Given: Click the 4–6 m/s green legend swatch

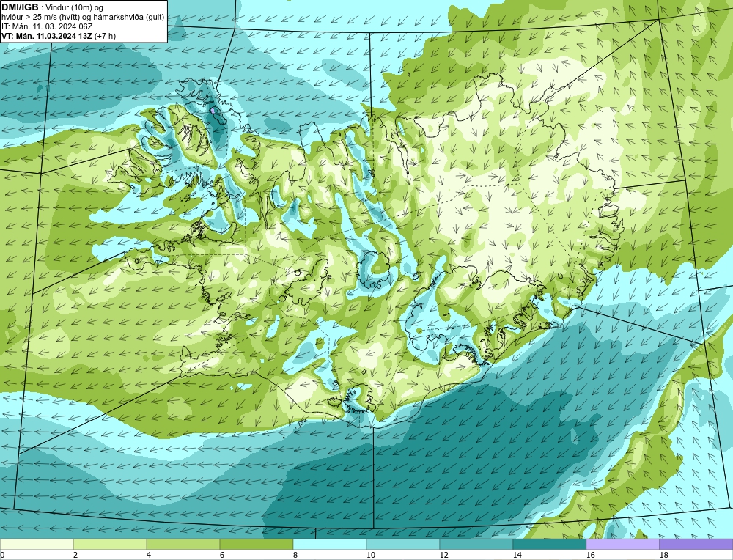Looking at the screenshot, I should 183,545.
